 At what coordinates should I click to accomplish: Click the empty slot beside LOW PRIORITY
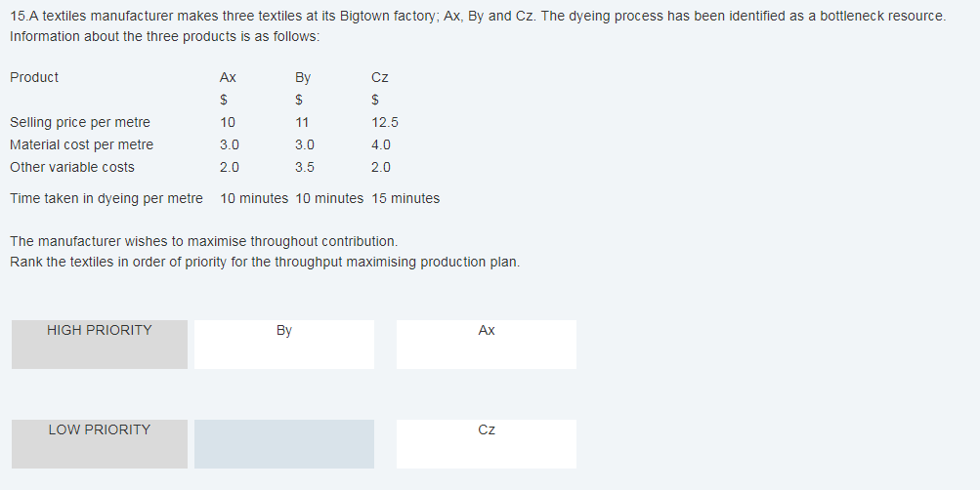tap(283, 443)
